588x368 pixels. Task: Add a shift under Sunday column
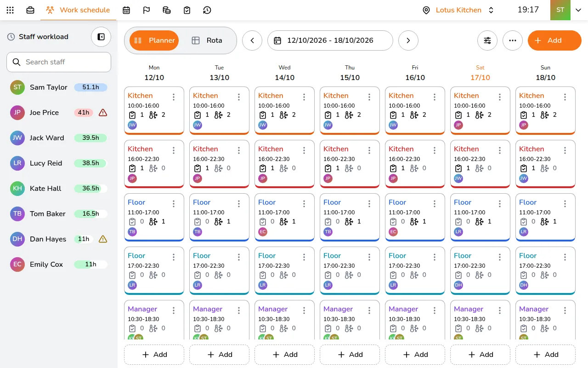pyautogui.click(x=545, y=355)
